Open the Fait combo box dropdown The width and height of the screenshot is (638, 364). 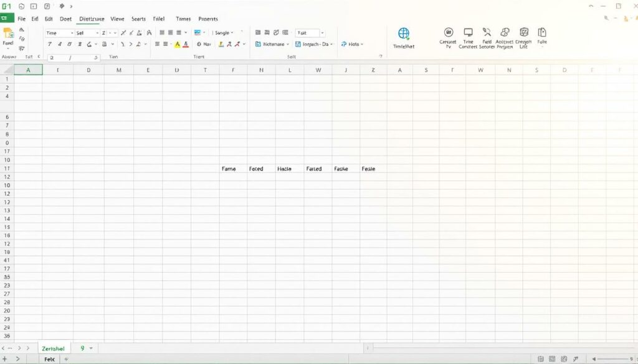point(322,33)
